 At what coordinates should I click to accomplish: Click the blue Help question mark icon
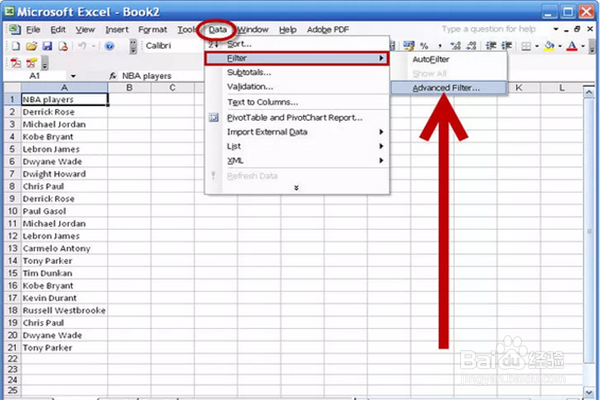pyautogui.click(x=109, y=46)
